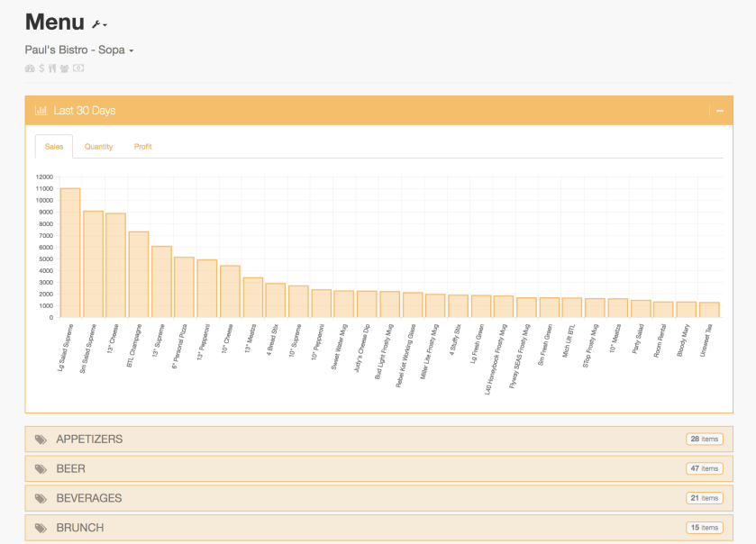This screenshot has height=544, width=756.
Task: Click the Lg Salad Supreme bar in chart
Action: pyautogui.click(x=70, y=252)
